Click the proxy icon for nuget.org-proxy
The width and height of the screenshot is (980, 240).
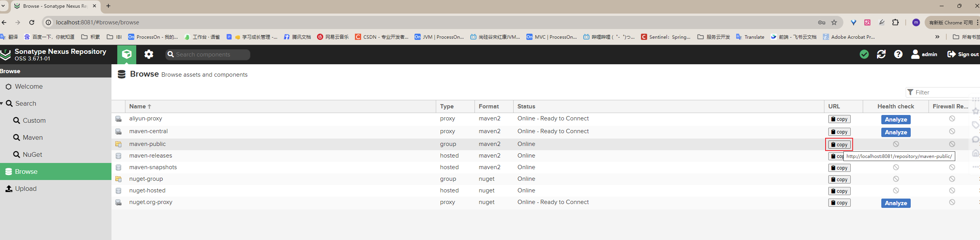(118, 203)
